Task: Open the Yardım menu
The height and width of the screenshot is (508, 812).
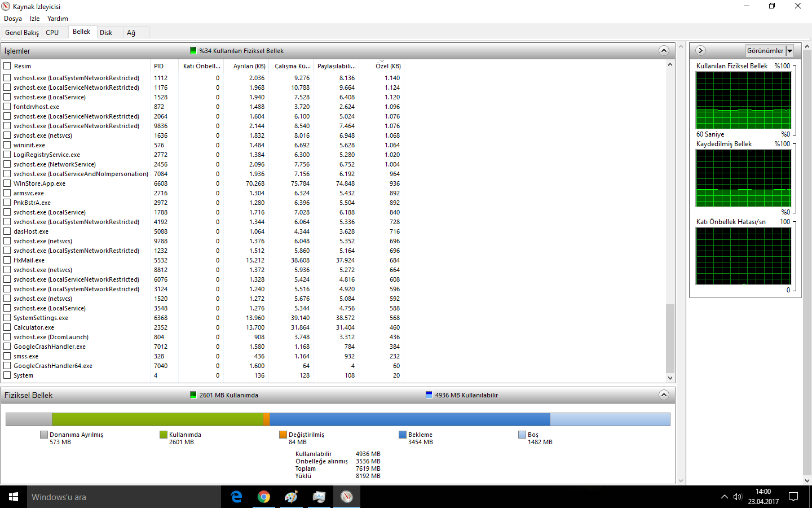Action: [58, 19]
